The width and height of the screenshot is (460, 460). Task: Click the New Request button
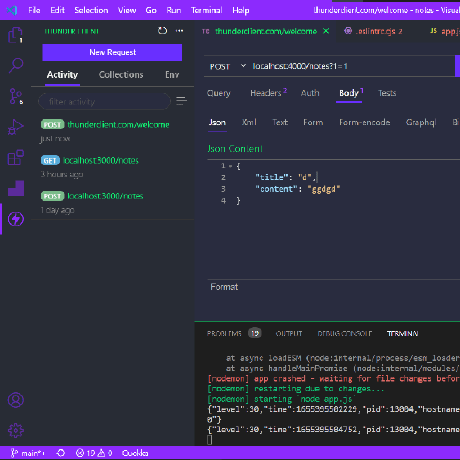tap(112, 52)
